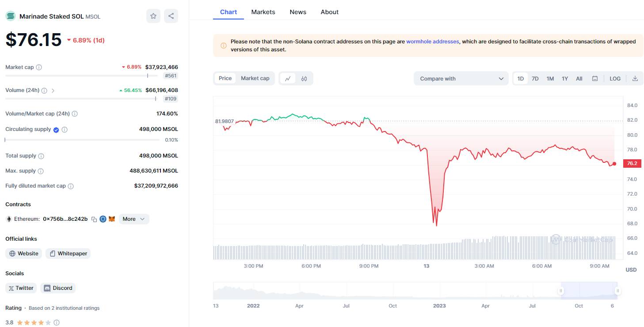Viewport: 644px width, 327px height.
Task: Click the circulating supply verified badge
Action: [x=56, y=130]
